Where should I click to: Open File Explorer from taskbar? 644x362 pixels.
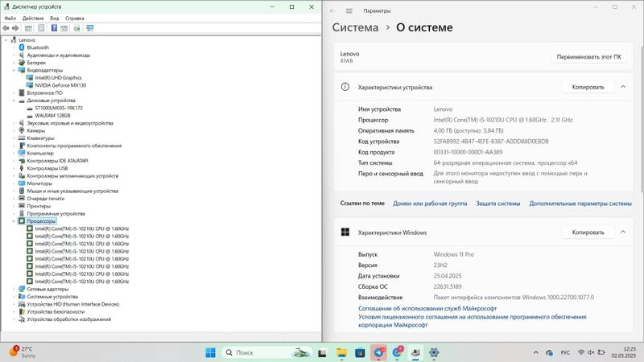[x=341, y=352]
